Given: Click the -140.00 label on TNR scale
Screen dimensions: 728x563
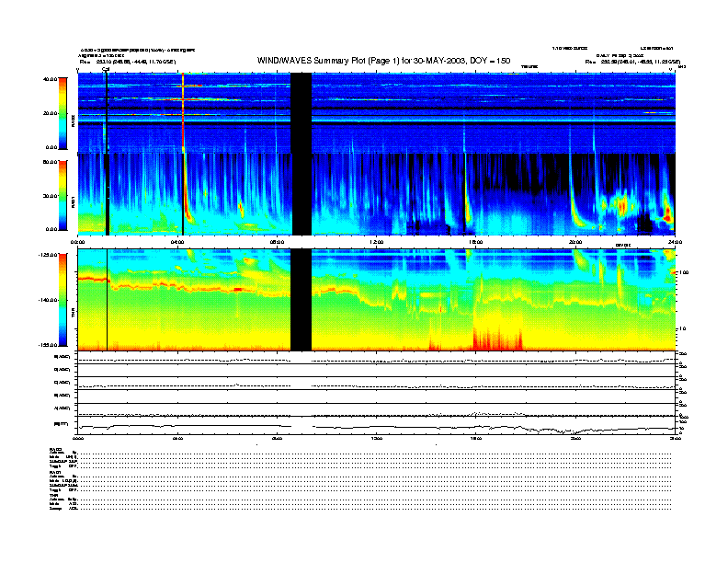Looking at the screenshot, I should tap(48, 300).
